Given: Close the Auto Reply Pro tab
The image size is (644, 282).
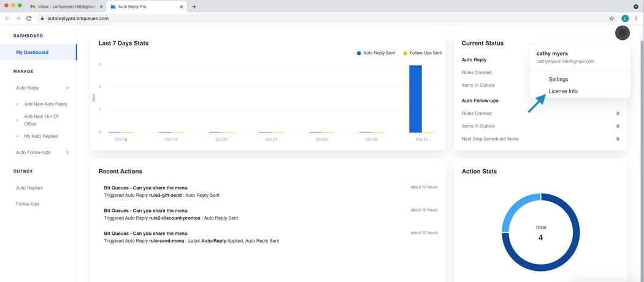Looking at the screenshot, I should point(182,7).
